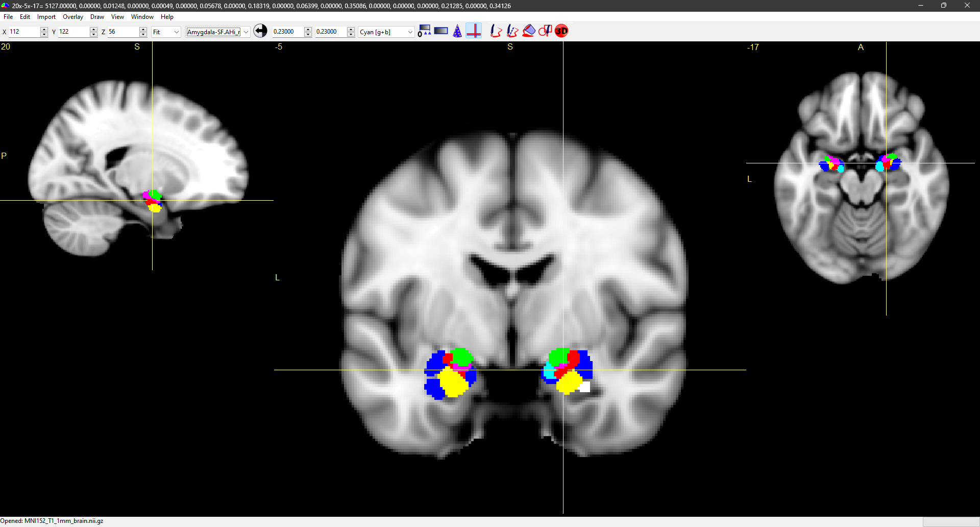Open the Import menu
The width and height of the screenshot is (980, 527).
tap(46, 17)
